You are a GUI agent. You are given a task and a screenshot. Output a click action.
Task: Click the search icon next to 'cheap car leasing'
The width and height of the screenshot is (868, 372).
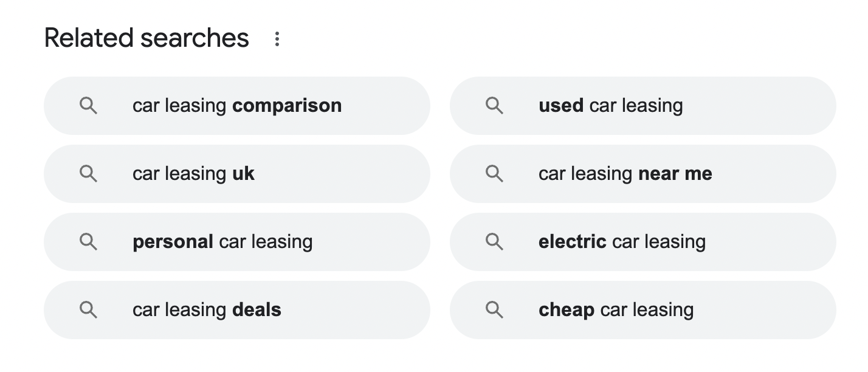pyautogui.click(x=495, y=310)
